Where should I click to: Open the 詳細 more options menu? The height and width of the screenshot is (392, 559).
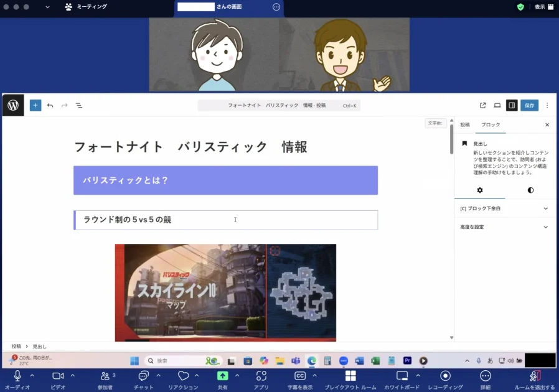486,380
